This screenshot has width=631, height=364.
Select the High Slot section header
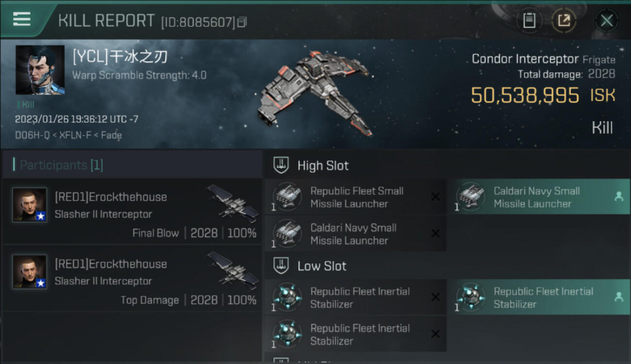(323, 165)
